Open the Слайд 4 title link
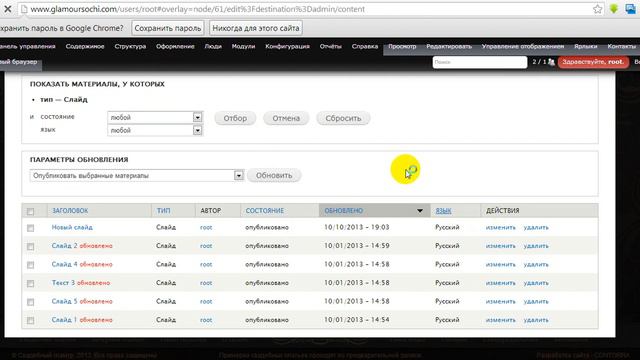 pyautogui.click(x=64, y=264)
